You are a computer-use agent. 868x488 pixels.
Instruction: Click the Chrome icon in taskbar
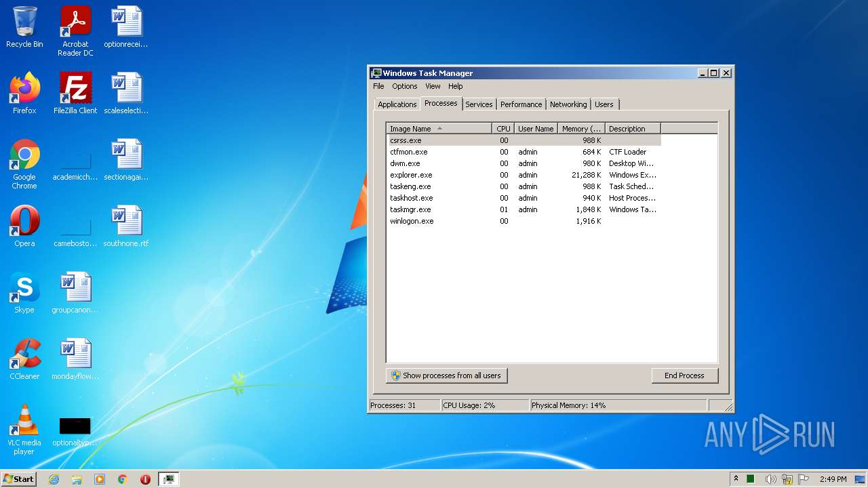(x=123, y=479)
